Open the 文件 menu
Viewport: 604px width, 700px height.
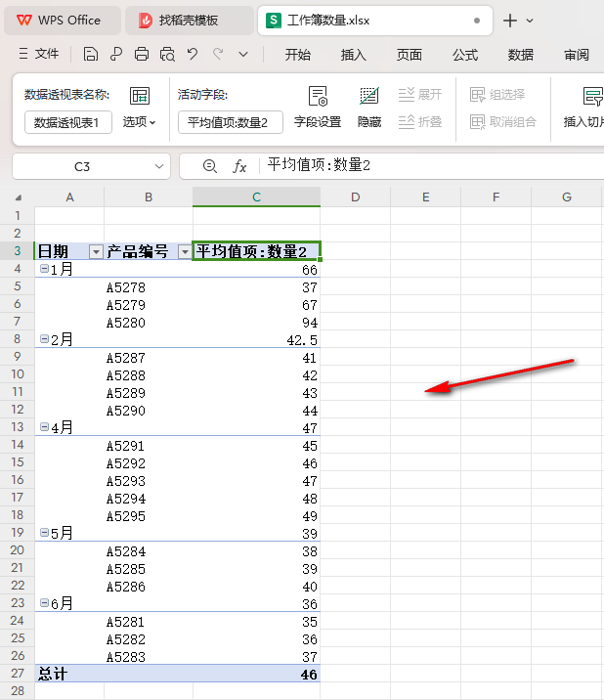[x=39, y=54]
